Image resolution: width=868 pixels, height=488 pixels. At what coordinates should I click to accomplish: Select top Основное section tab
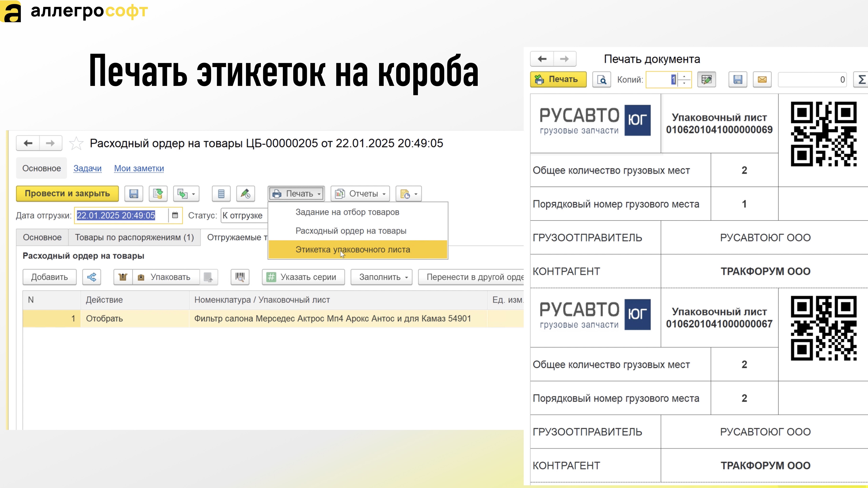tap(42, 168)
